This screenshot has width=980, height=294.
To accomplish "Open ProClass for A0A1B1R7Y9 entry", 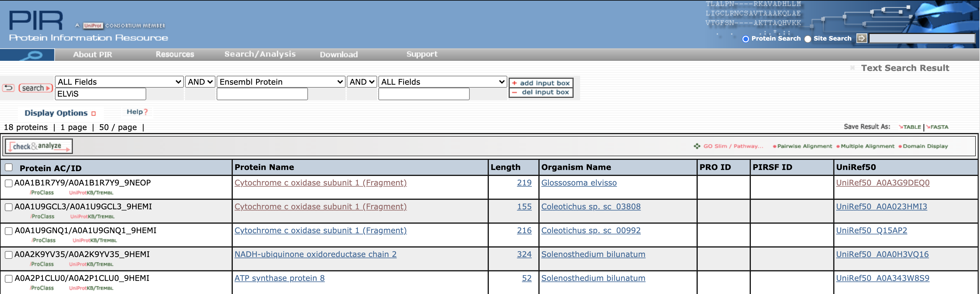I will (x=42, y=193).
